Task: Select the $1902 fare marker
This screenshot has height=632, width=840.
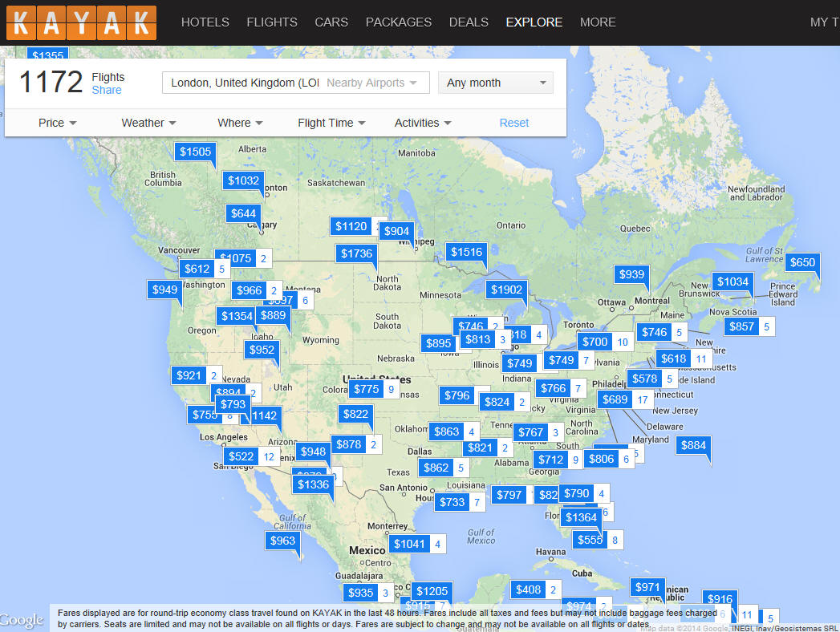Action: click(507, 290)
